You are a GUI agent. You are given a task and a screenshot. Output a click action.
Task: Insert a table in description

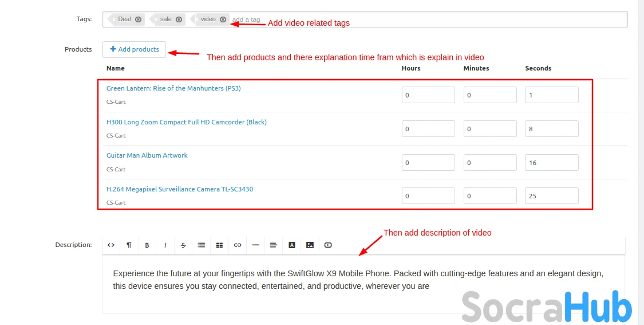point(219,245)
